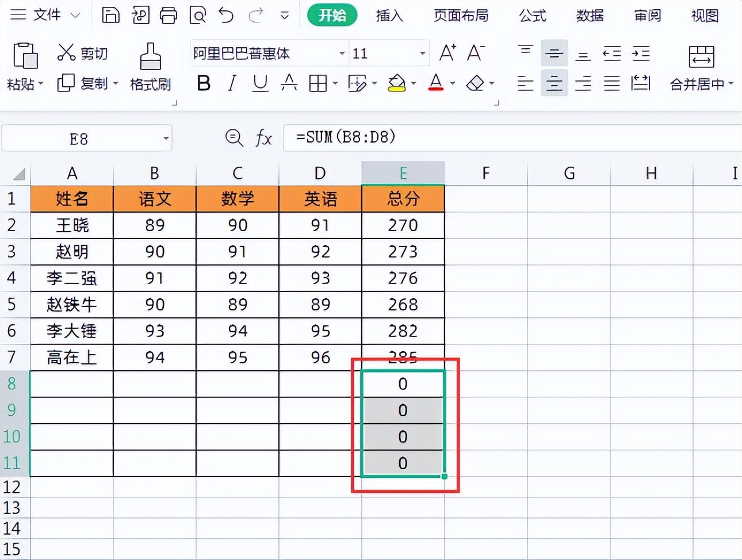742x560 pixels.
Task: Toggle Bold formatting
Action: click(x=204, y=83)
